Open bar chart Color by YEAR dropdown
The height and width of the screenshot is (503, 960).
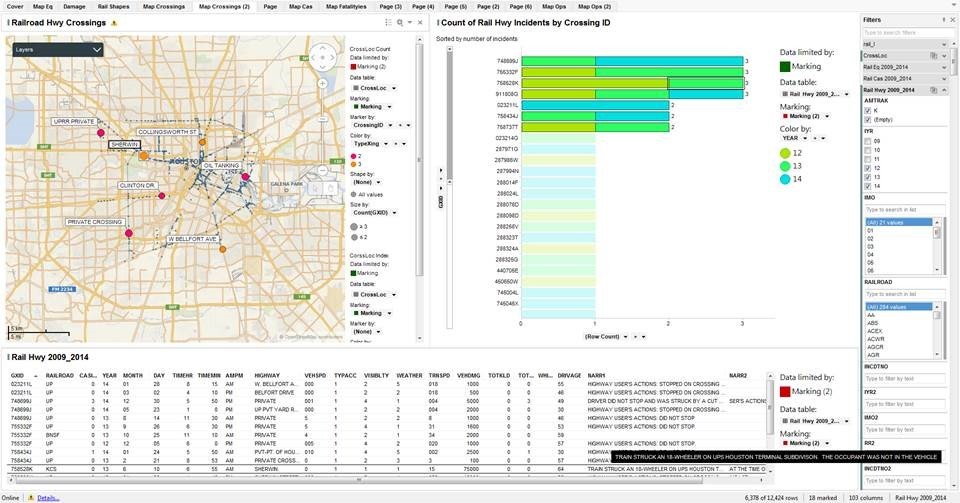click(804, 138)
